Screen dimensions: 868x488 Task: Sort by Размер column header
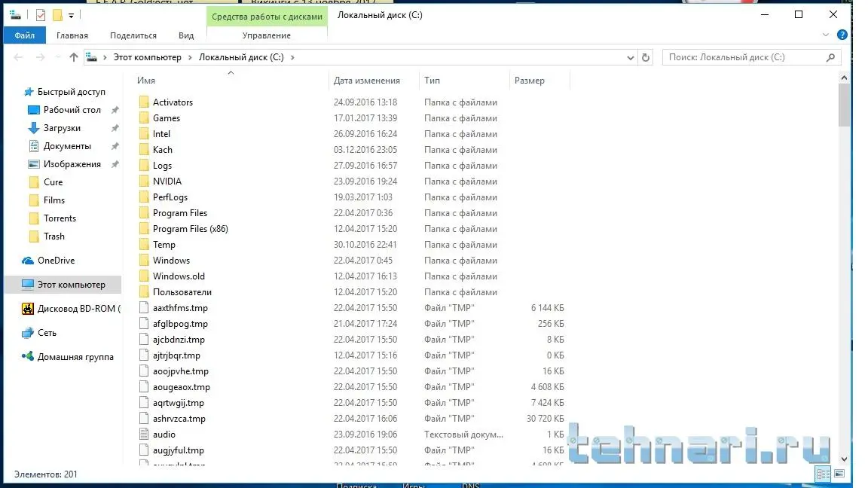point(529,81)
